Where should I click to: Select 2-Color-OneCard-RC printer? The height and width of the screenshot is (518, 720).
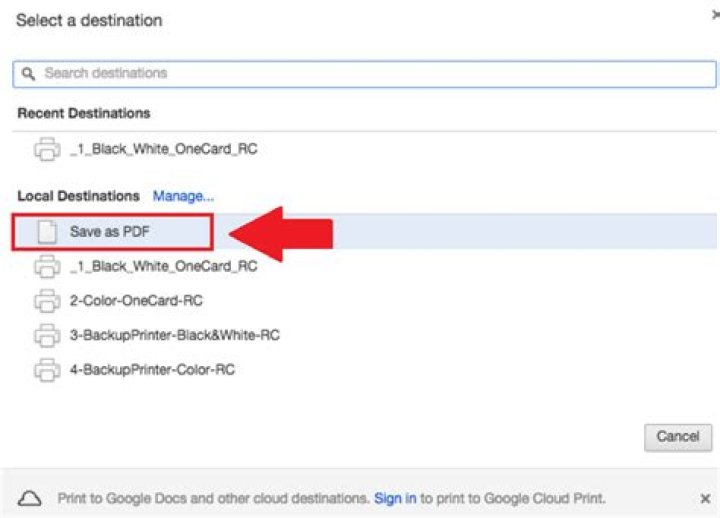coord(136,301)
